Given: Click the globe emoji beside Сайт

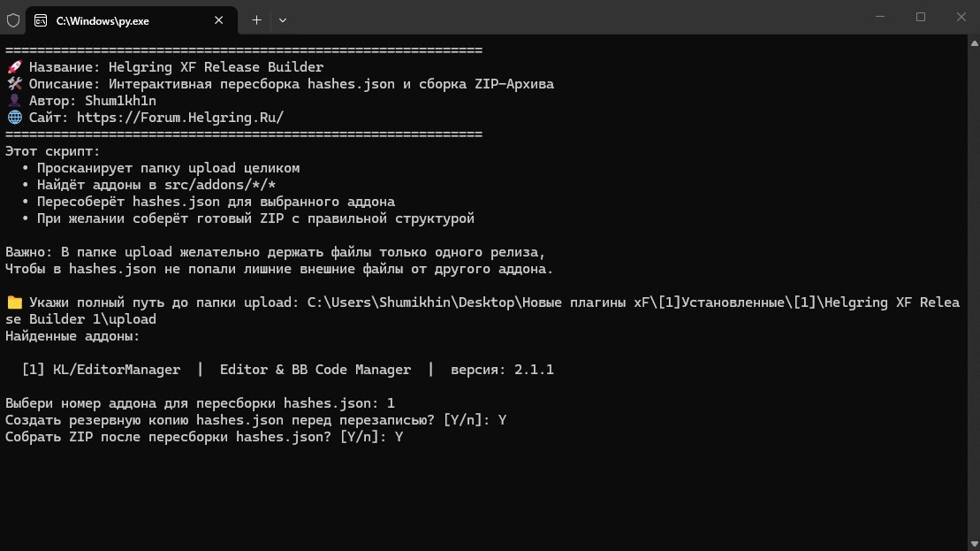Looking at the screenshot, I should click(14, 118).
